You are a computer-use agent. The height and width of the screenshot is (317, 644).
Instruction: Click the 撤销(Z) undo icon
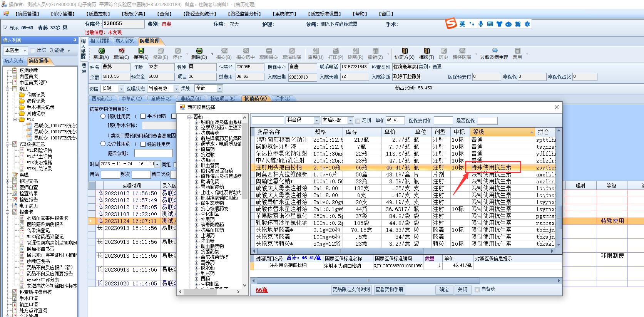375,51
